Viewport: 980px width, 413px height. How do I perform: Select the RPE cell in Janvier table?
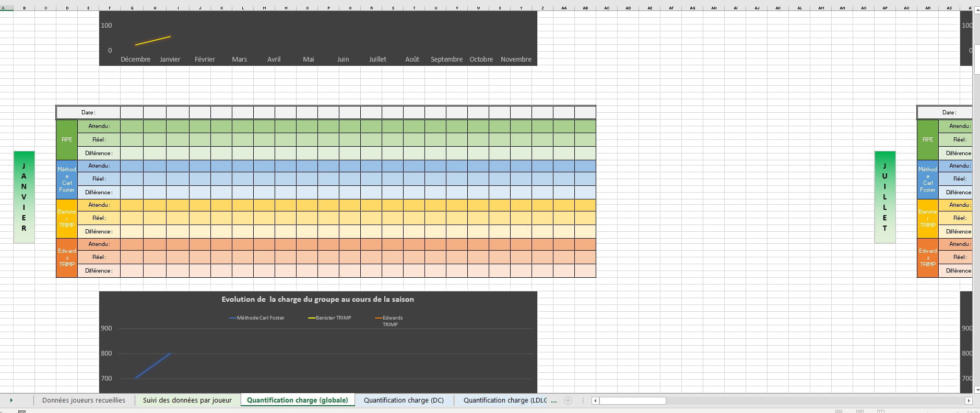67,139
